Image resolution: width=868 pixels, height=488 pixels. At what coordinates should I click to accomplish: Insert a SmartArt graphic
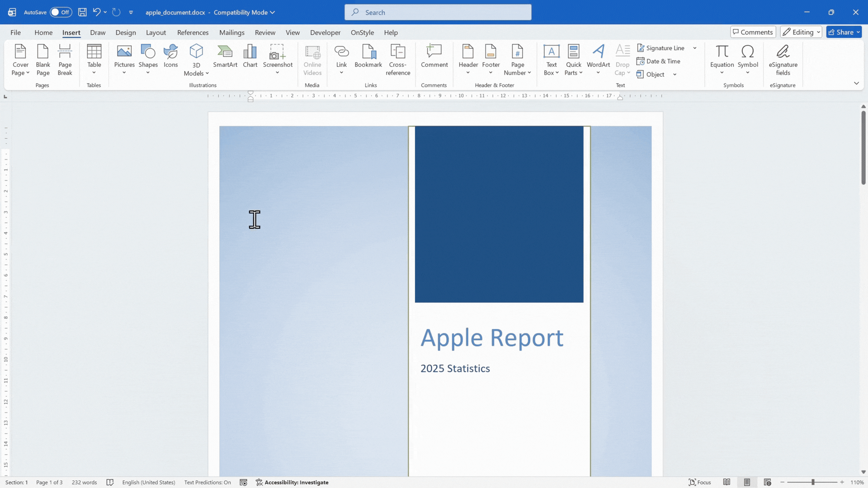point(225,56)
